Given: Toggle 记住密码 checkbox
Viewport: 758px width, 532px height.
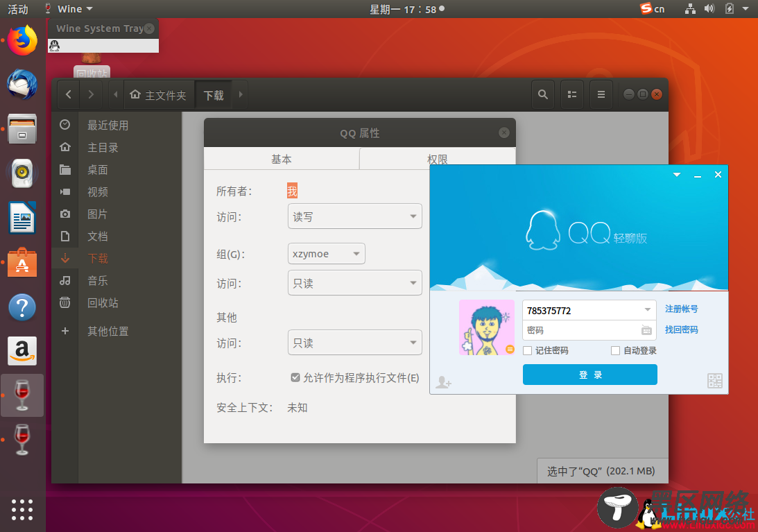Looking at the screenshot, I should coord(527,351).
